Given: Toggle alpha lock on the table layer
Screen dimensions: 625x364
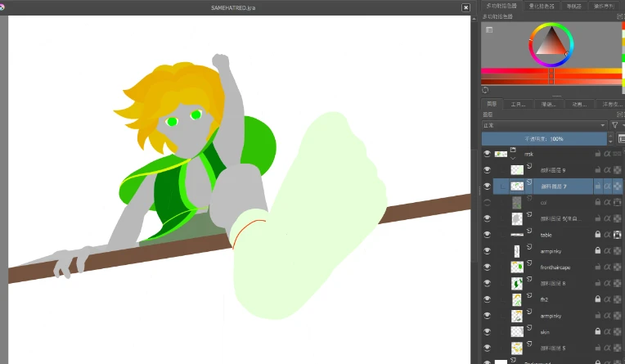Looking at the screenshot, I should [607, 235].
